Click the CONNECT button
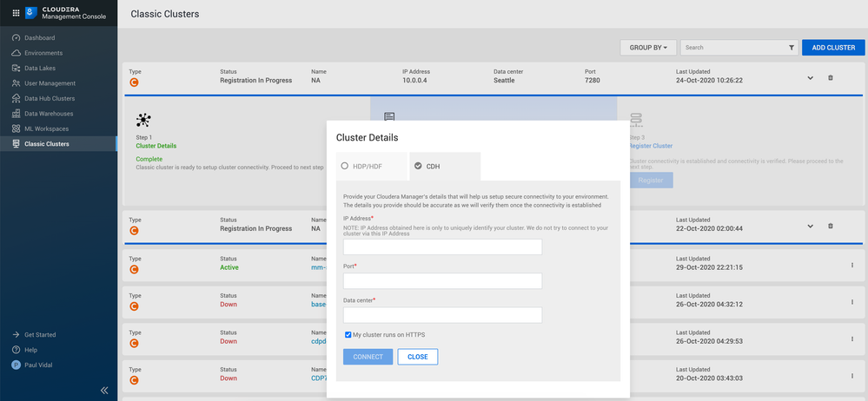This screenshot has width=868, height=401. coord(368,357)
